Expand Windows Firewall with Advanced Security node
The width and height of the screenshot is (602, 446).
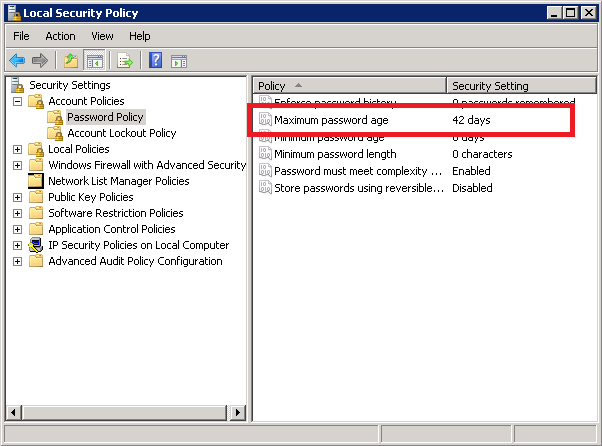point(17,165)
